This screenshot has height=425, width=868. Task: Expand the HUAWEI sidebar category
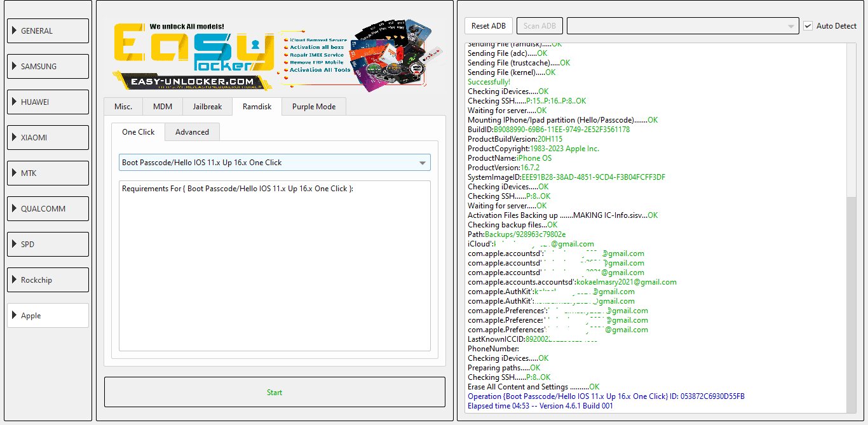pyautogui.click(x=48, y=102)
